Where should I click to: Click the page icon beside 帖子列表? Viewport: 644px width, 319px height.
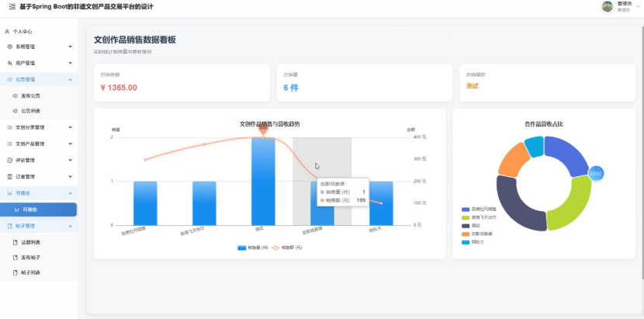16,272
